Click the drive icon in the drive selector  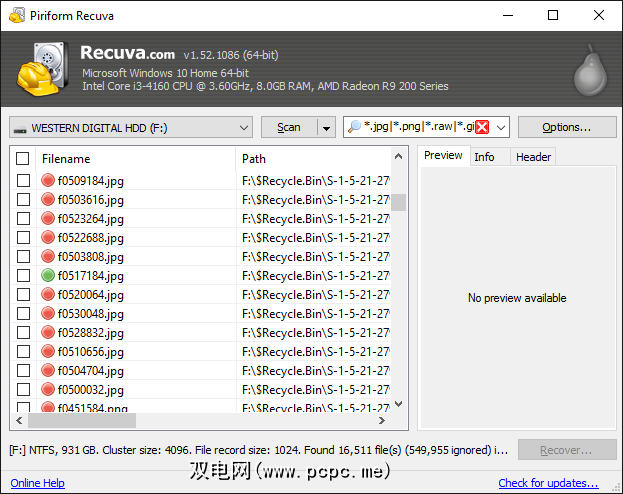(x=20, y=130)
